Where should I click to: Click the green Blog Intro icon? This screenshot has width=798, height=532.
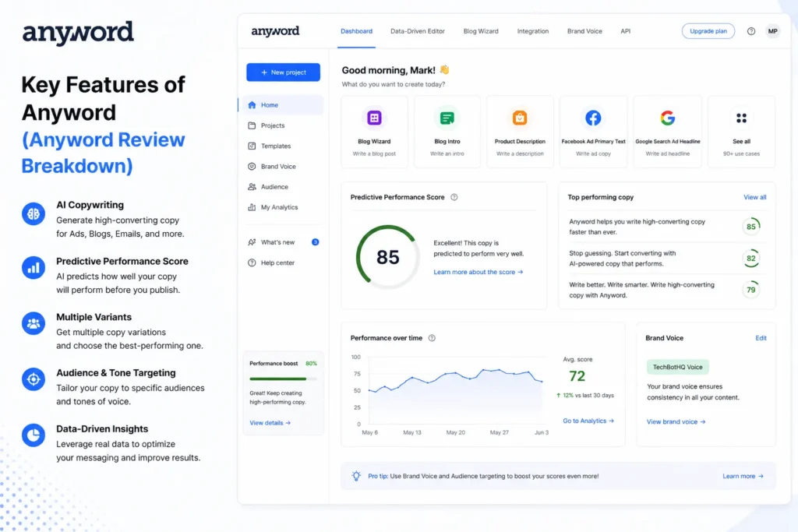click(x=447, y=118)
